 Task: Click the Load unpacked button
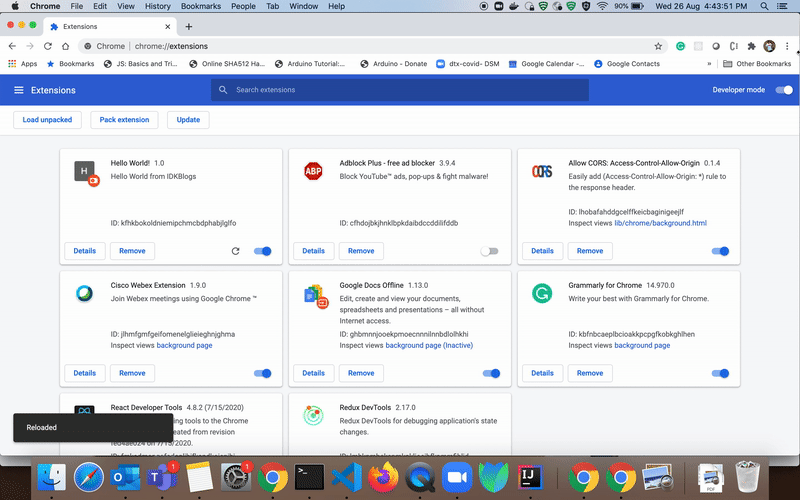47,120
